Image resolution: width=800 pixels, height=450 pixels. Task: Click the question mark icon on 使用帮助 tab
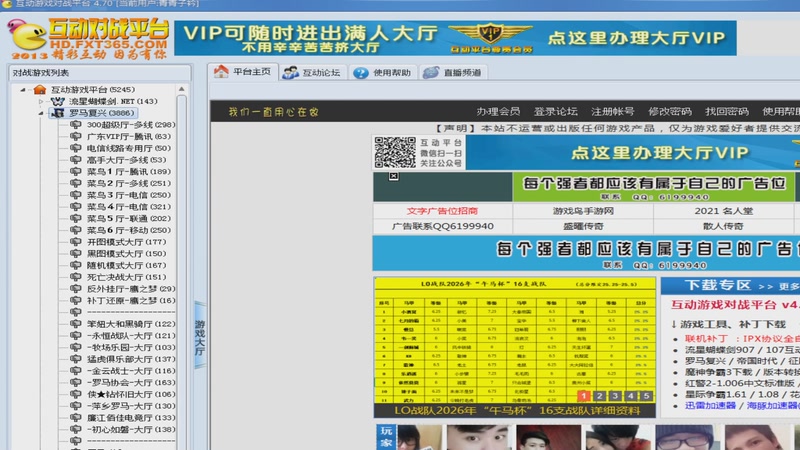point(361,73)
